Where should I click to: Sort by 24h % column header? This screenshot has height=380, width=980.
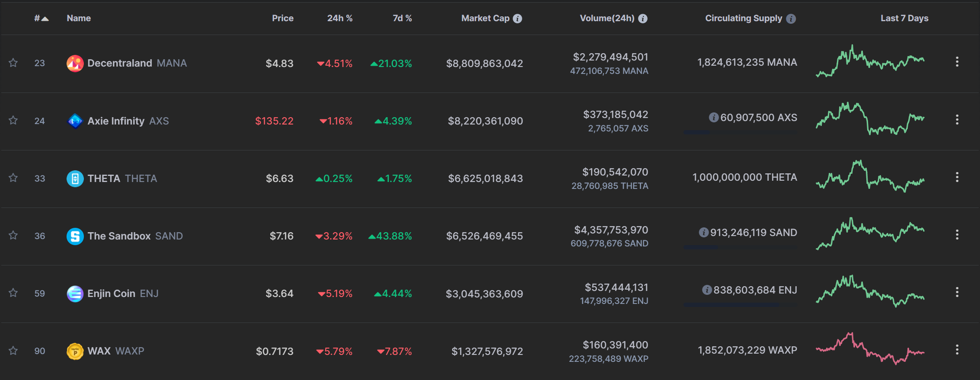[x=340, y=18]
